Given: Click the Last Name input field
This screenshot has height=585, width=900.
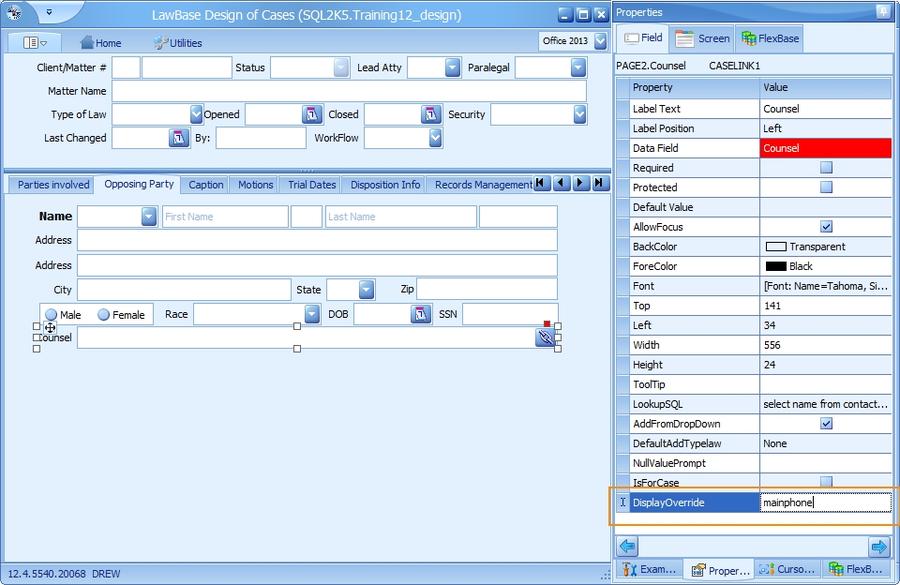Looking at the screenshot, I should click(401, 216).
